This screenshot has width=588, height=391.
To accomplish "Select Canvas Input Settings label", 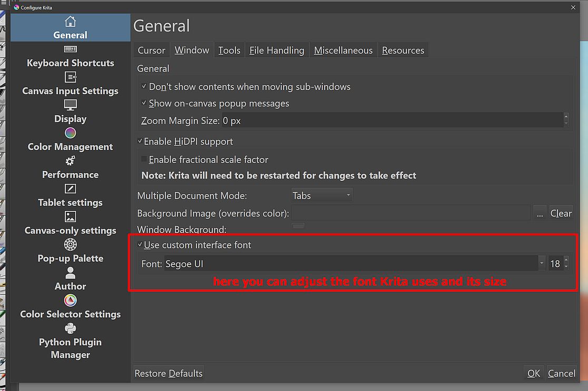I will click(x=70, y=91).
